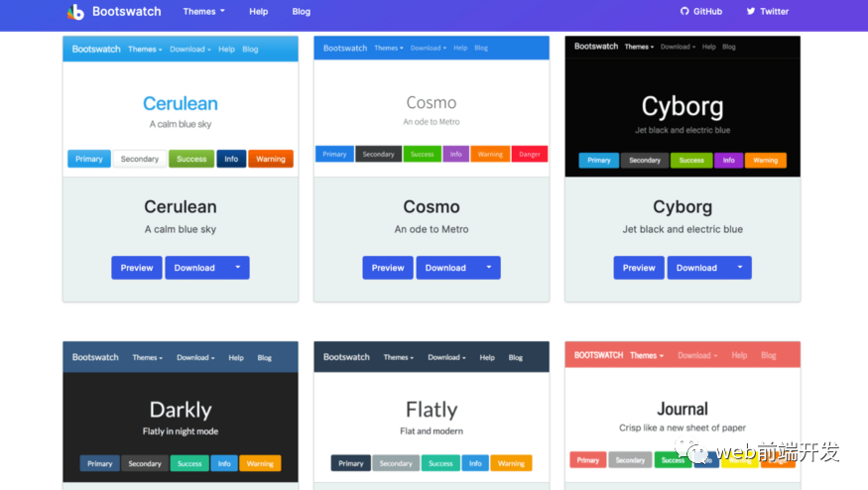
Task: Open Themes dropdown in Cyborg thumbnail navbar
Action: 639,47
